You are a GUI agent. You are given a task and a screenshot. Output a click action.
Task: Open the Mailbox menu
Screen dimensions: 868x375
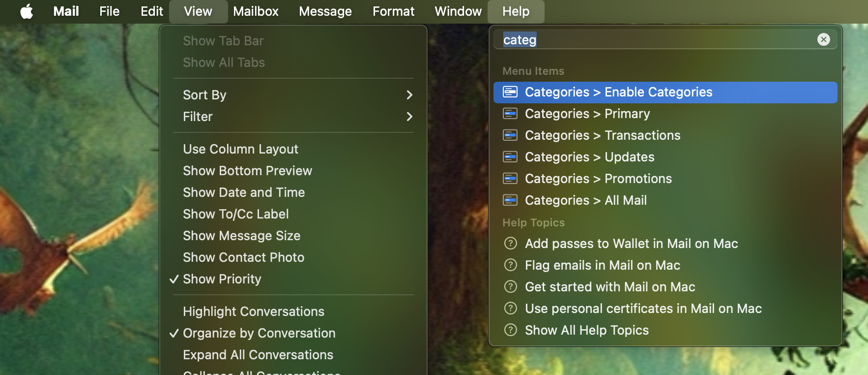point(256,11)
